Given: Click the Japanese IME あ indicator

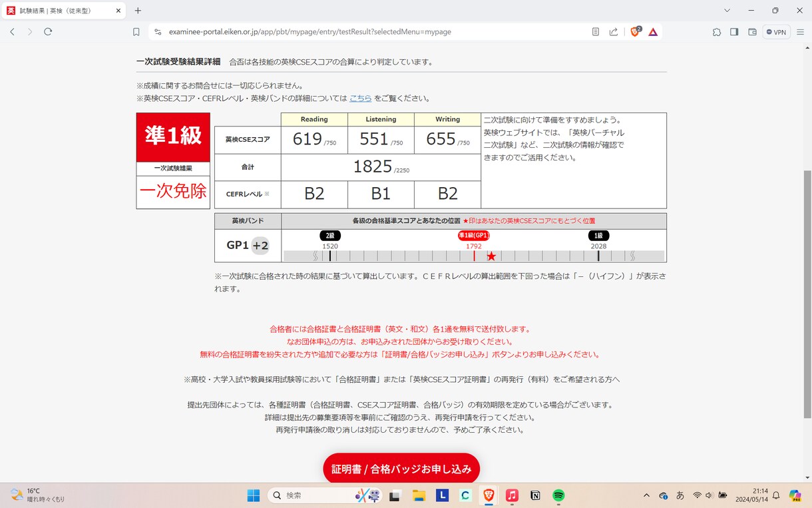Looking at the screenshot, I should [680, 495].
